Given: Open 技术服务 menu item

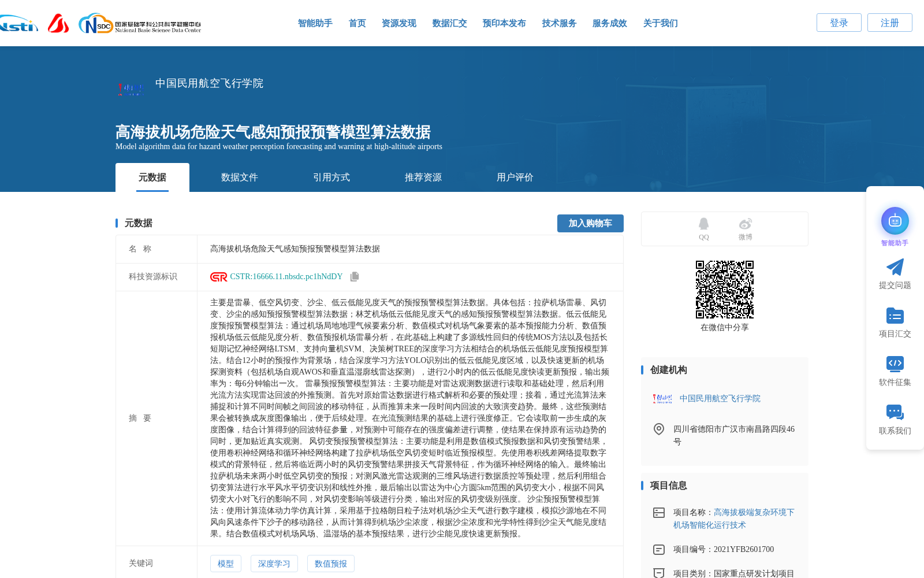Looking at the screenshot, I should coord(560,23).
